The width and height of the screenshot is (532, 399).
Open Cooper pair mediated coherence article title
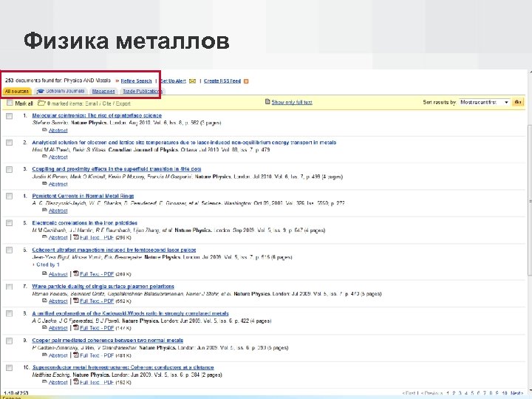click(x=108, y=341)
